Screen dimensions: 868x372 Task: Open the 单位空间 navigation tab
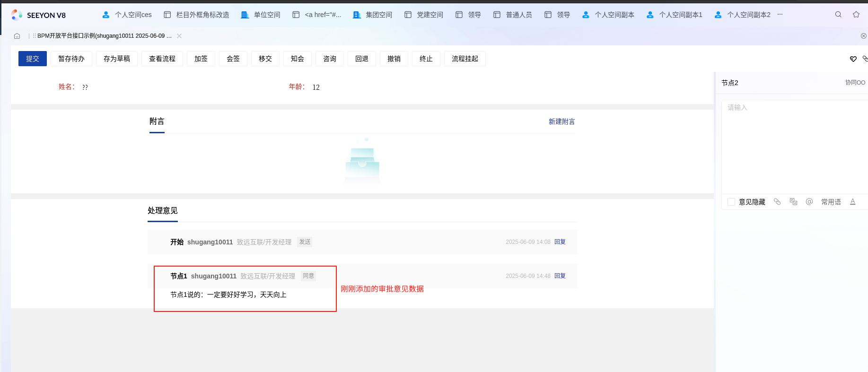pyautogui.click(x=261, y=15)
